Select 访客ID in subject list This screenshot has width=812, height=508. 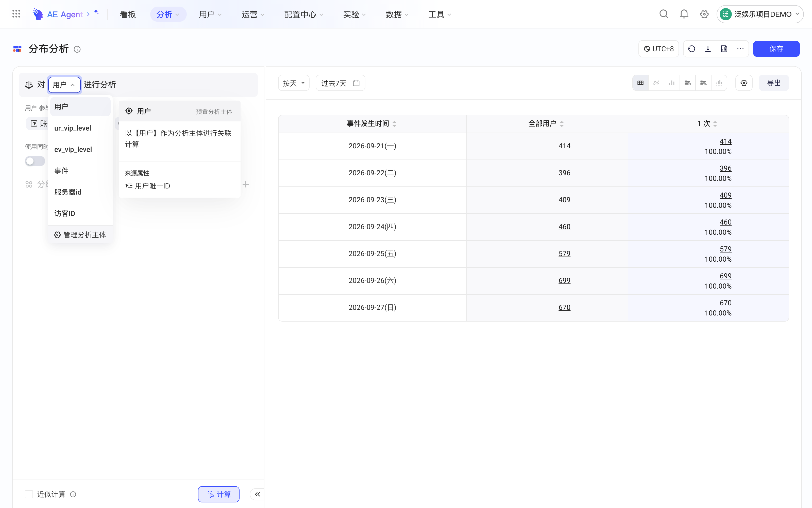80,213
